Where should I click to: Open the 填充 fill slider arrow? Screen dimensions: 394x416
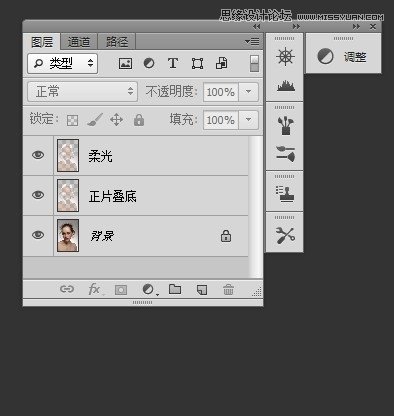[248, 120]
